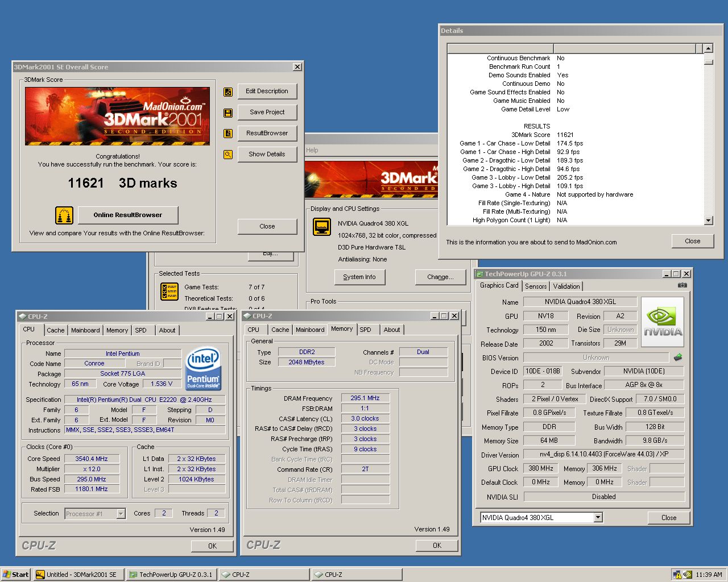Click the Edit Description icon in 3DMark
The height and width of the screenshot is (582, 728).
coord(228,92)
